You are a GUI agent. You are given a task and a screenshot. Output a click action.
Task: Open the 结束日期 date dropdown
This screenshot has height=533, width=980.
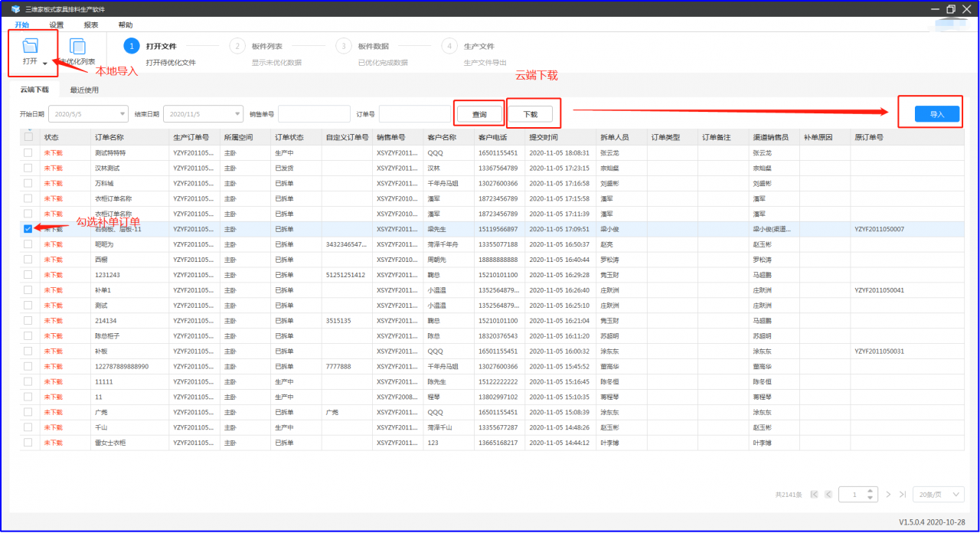238,114
